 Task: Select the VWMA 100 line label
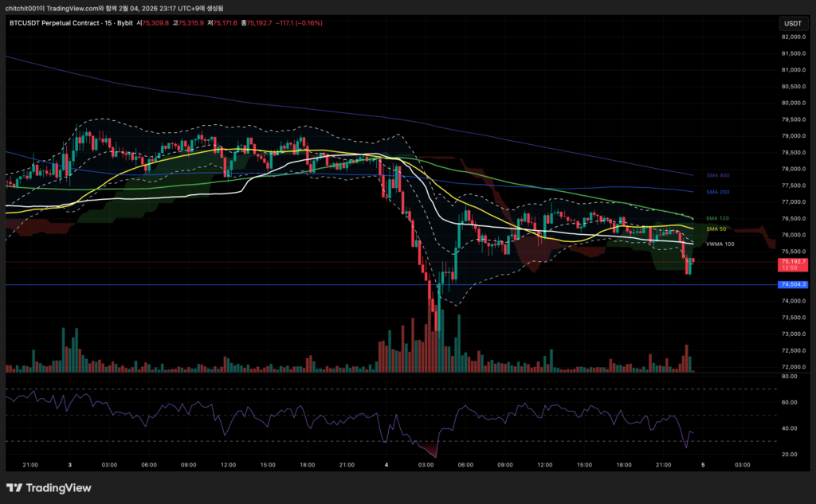[x=720, y=244]
